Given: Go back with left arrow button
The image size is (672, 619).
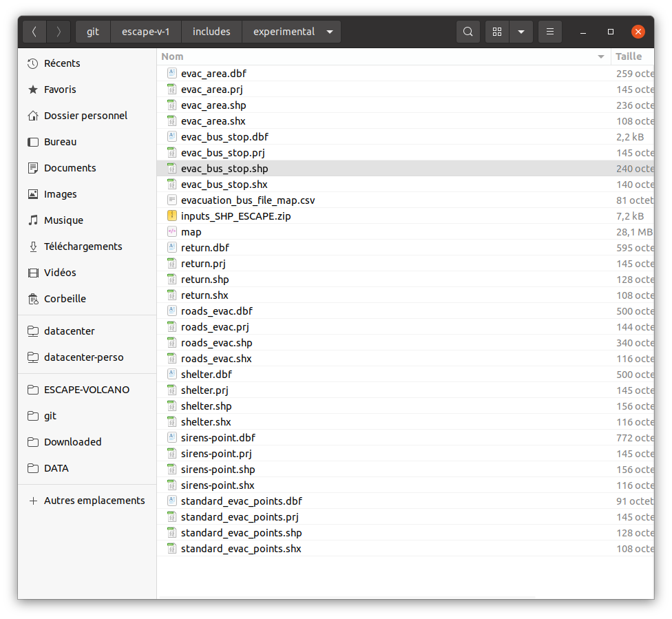Looking at the screenshot, I should 34,32.
